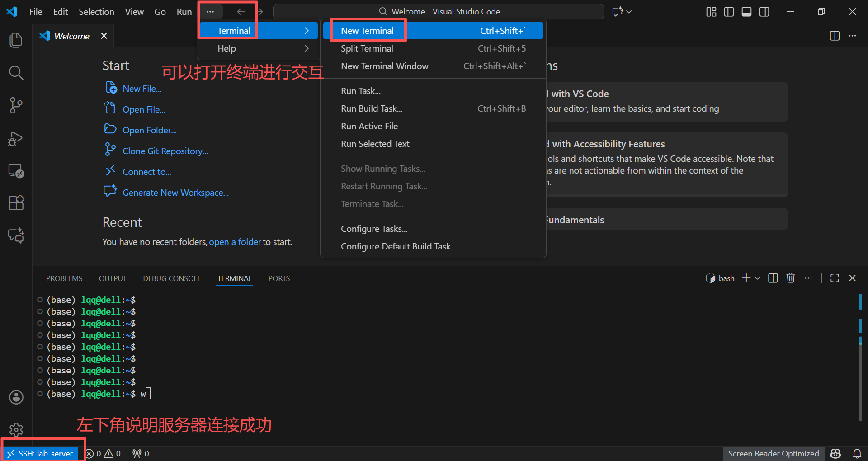Open errors and warnings status item
This screenshot has height=461, width=868.
pos(103,453)
